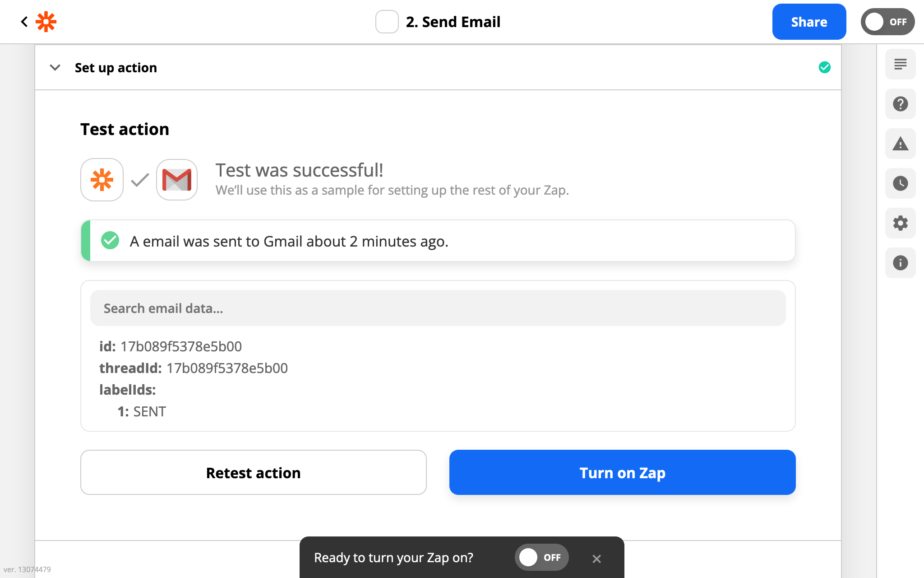The image size is (924, 578).
Task: Click the settings gear icon
Action: pos(901,222)
